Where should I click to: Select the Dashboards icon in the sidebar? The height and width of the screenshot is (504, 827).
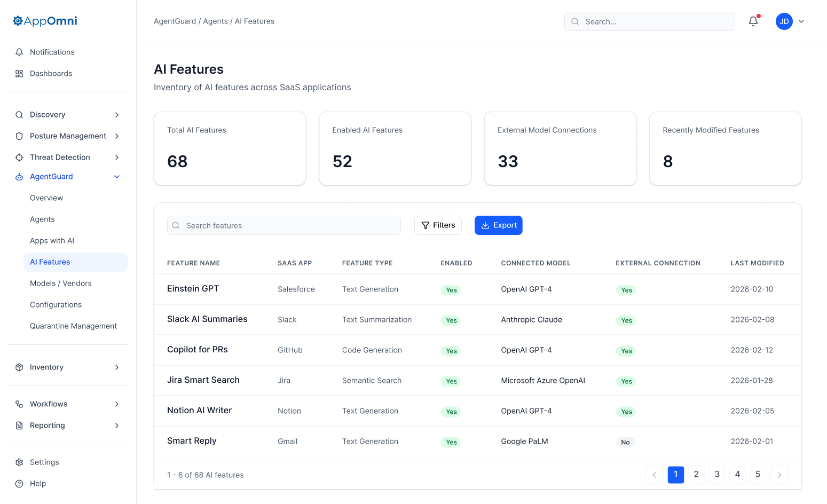[19, 73]
